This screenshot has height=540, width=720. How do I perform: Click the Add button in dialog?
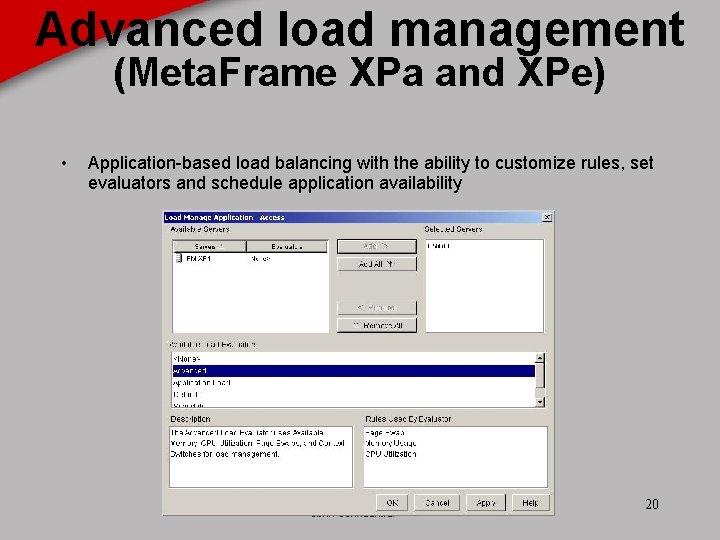(x=377, y=247)
